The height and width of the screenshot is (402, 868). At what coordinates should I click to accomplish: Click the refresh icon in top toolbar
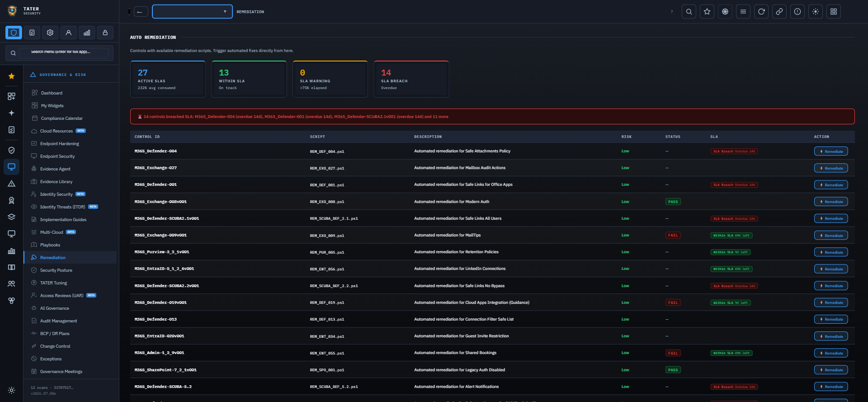pyautogui.click(x=761, y=12)
